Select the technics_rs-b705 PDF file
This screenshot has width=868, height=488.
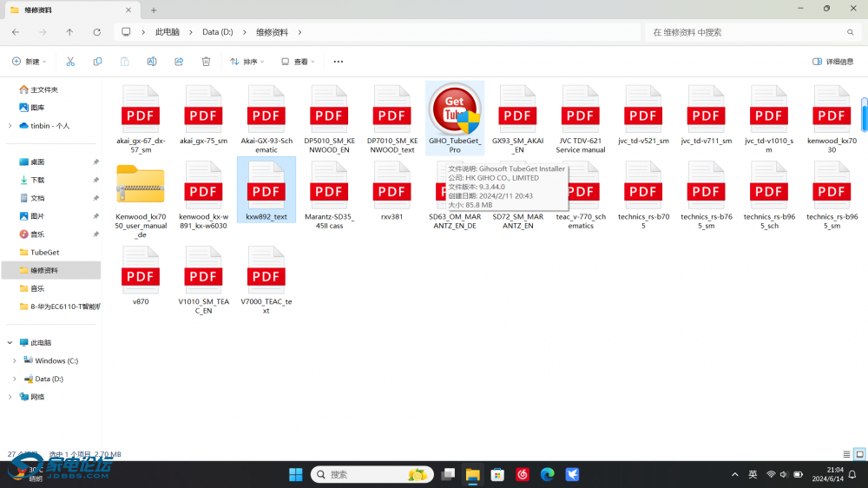pyautogui.click(x=643, y=195)
